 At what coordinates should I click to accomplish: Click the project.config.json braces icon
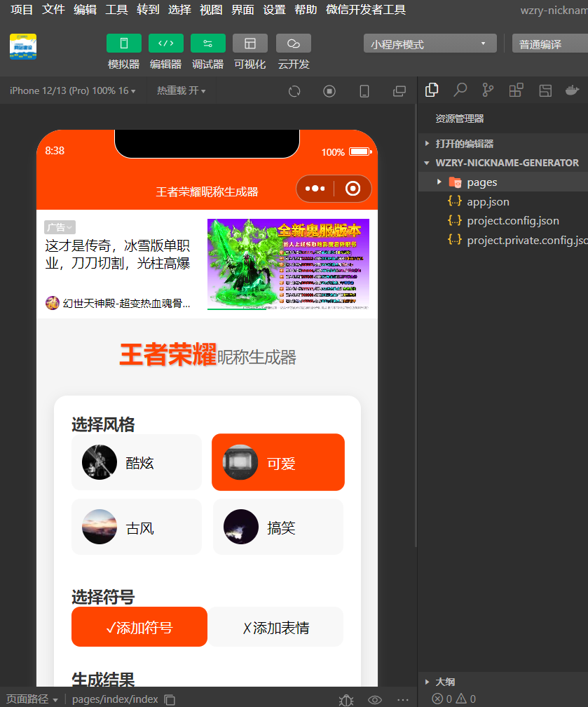(x=455, y=220)
